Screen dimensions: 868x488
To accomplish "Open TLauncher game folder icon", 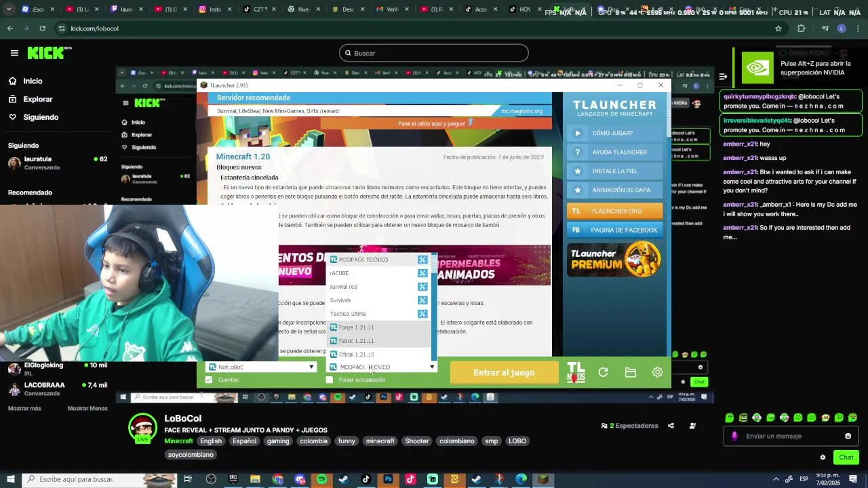I will 630,372.
